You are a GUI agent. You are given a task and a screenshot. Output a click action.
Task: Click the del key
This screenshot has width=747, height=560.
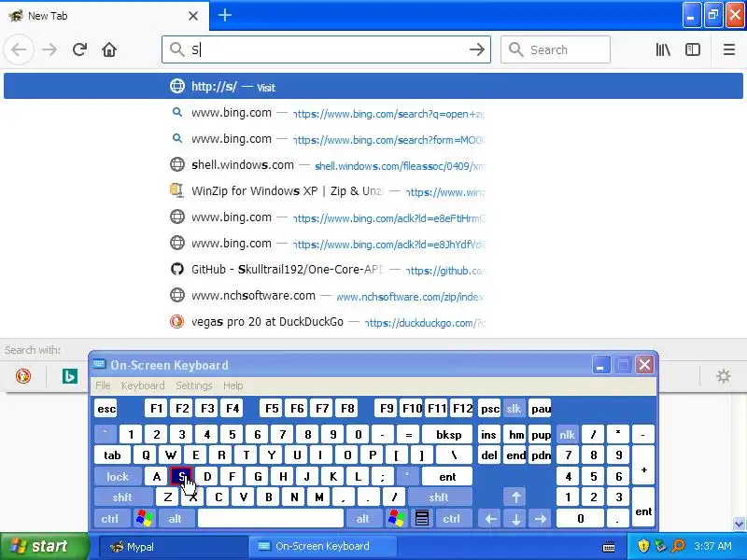(x=489, y=455)
